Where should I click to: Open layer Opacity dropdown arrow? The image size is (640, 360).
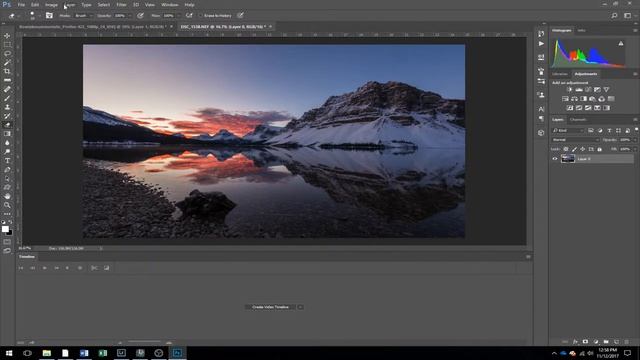click(x=635, y=140)
